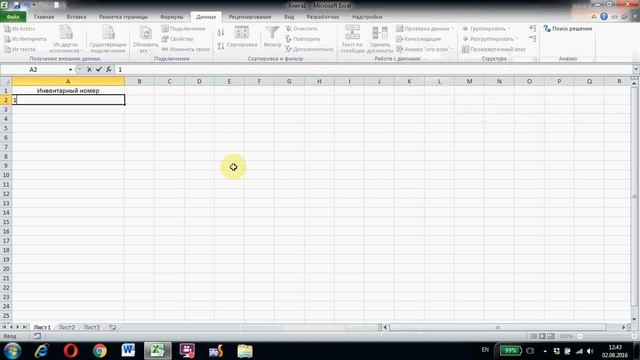Click Subtotal (Промежуточный итог)

point(494,49)
